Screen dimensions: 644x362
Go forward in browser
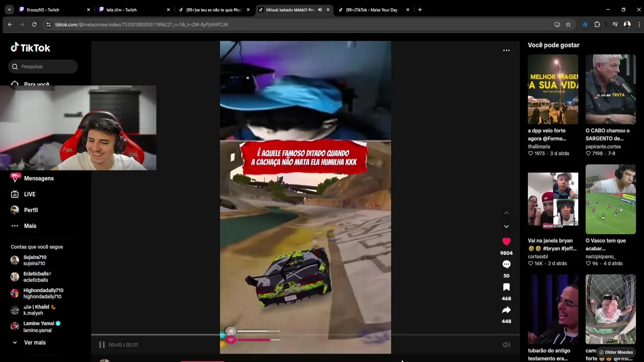pos(22,24)
